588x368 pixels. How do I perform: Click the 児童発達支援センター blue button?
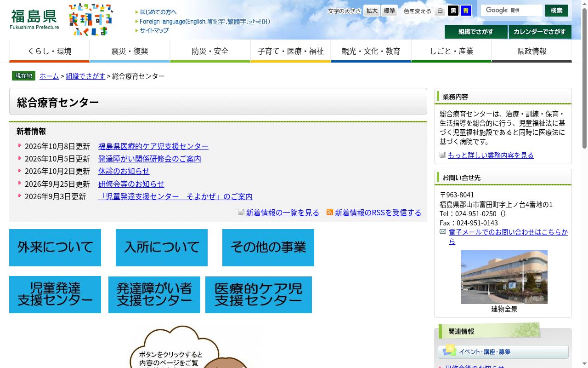[55, 294]
